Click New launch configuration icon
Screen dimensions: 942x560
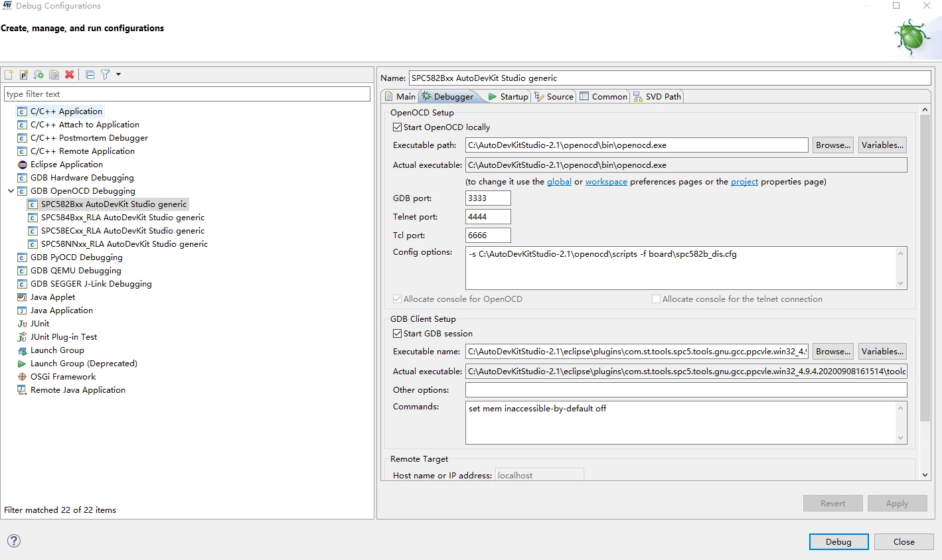click(9, 74)
